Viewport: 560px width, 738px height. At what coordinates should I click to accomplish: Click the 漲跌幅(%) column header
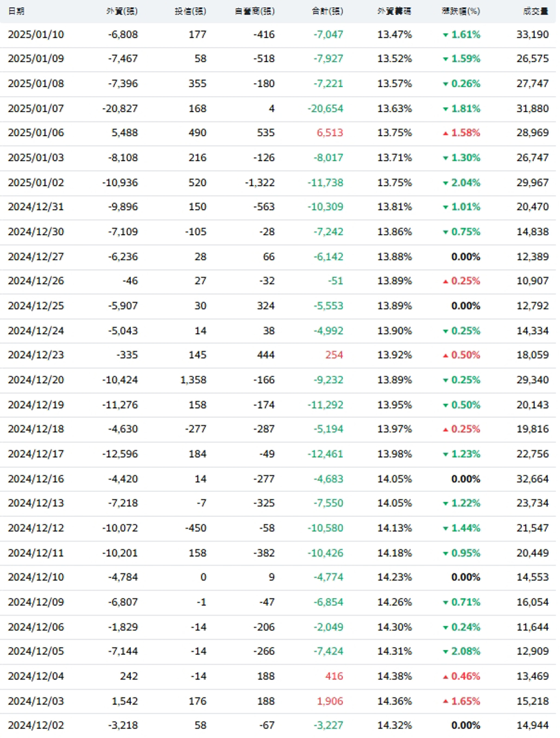click(460, 11)
